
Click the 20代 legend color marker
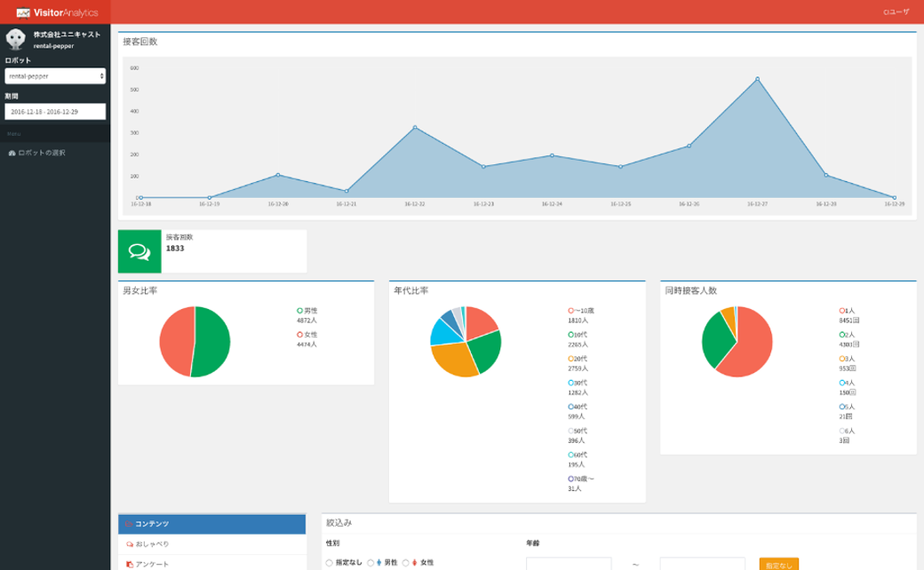click(570, 359)
